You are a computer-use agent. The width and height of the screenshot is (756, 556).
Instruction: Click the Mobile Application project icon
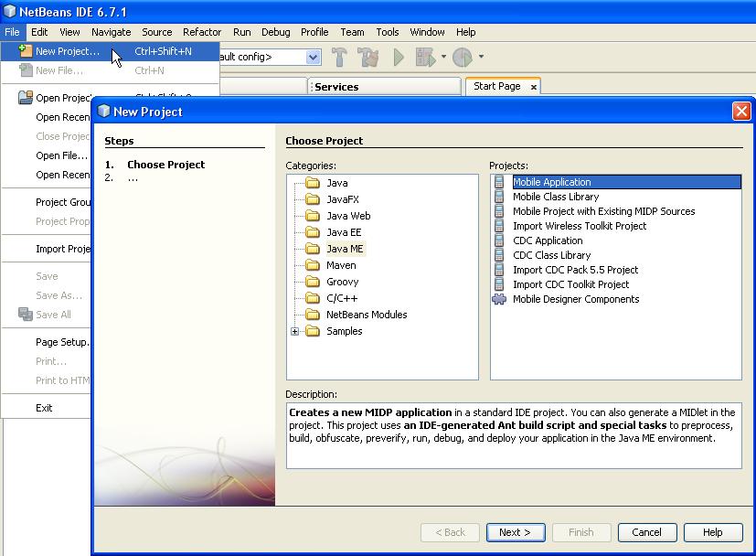click(x=499, y=182)
